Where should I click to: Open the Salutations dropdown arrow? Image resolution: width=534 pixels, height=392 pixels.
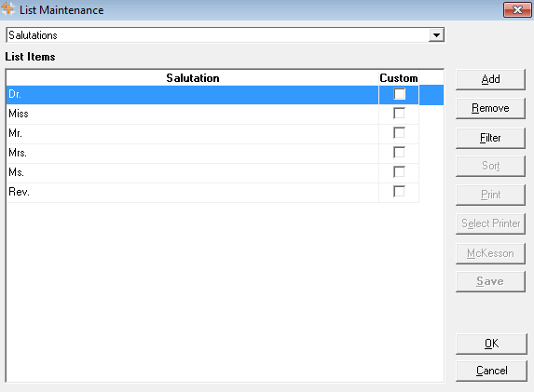click(x=436, y=35)
